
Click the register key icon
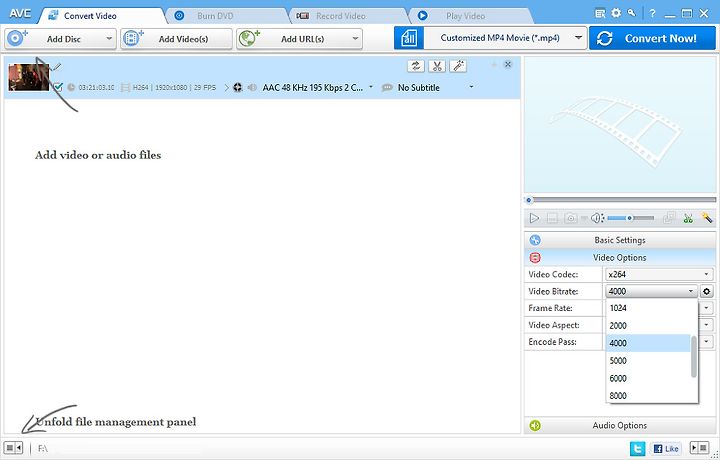[632, 13]
